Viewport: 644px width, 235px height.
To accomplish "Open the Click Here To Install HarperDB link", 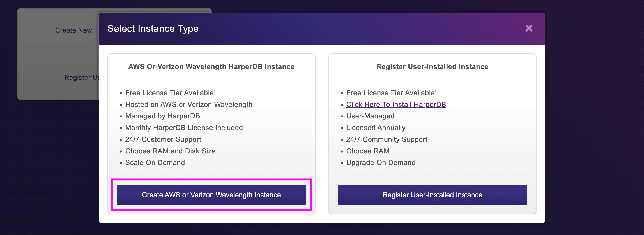I will 396,105.
